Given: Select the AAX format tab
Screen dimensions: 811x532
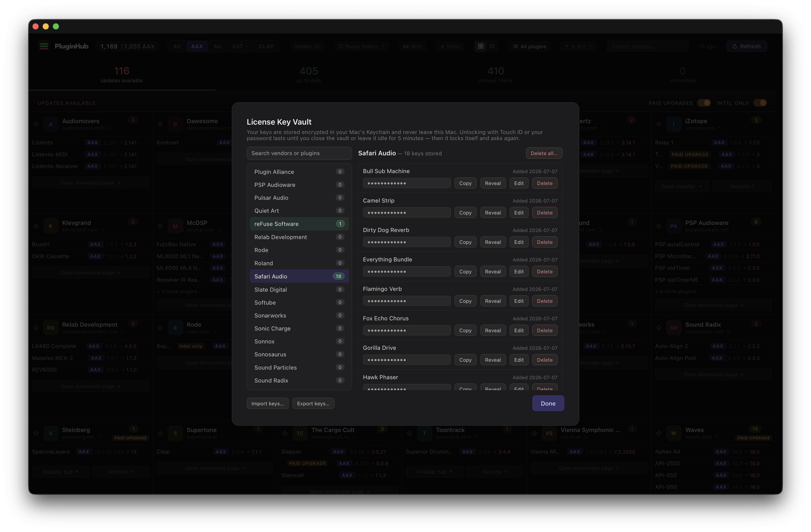Looking at the screenshot, I should (197, 46).
